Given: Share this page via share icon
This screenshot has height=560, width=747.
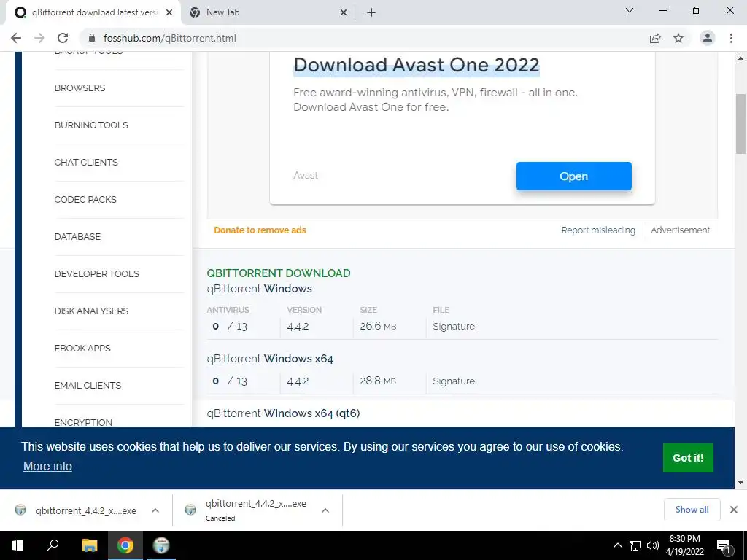Looking at the screenshot, I should [x=655, y=38].
